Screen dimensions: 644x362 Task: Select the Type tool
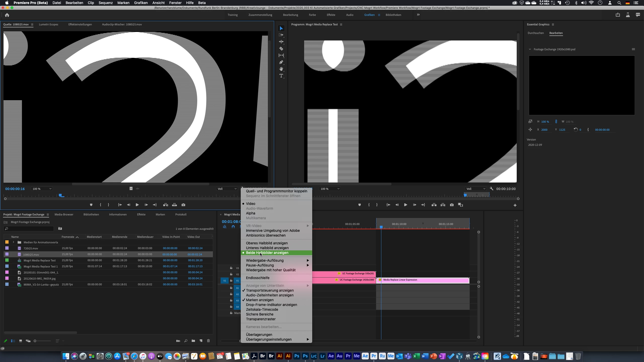coord(281,76)
